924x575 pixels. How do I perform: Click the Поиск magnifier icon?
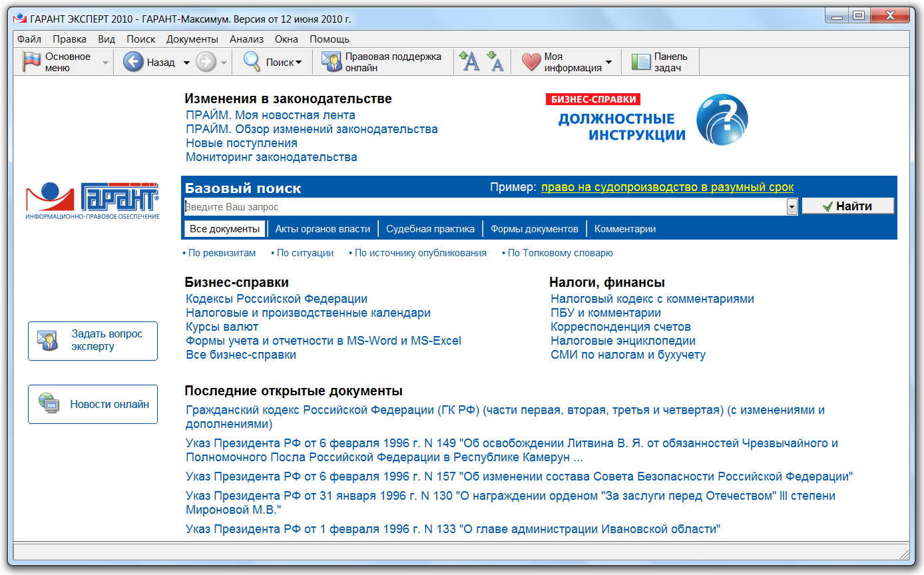(x=252, y=62)
